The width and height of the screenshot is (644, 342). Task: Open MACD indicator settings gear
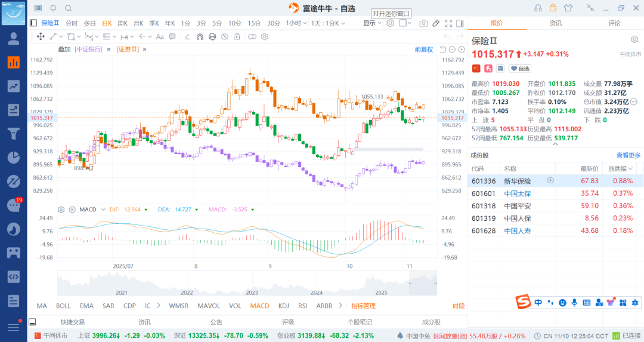pyautogui.click(x=61, y=209)
